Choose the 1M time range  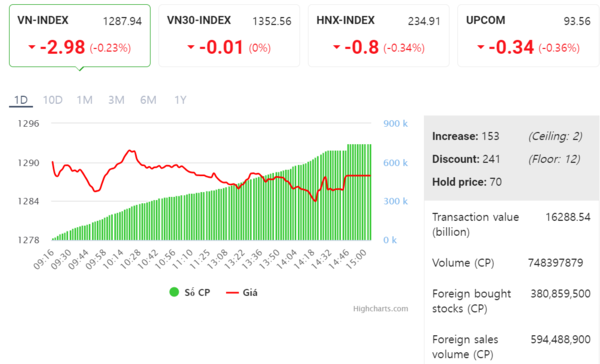(x=85, y=100)
